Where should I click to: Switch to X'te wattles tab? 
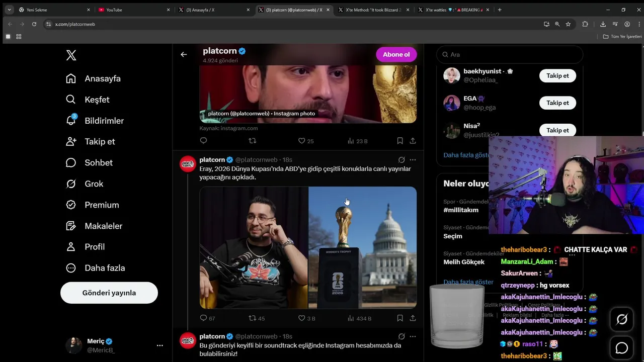pyautogui.click(x=452, y=10)
